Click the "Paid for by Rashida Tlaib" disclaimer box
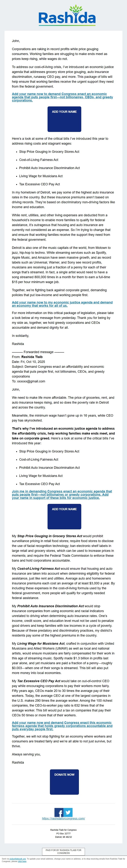Viewport: 127px width, 868px height. coord(64,852)
